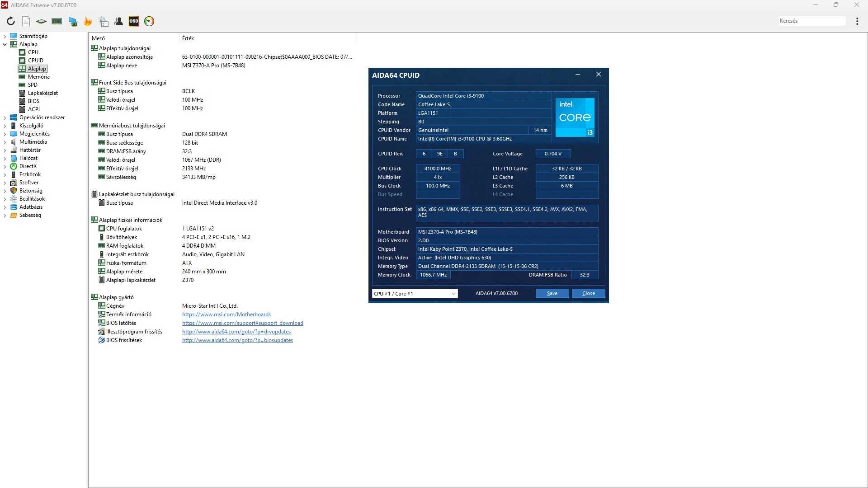Open the memory benchmark RAM icon

pos(57,21)
